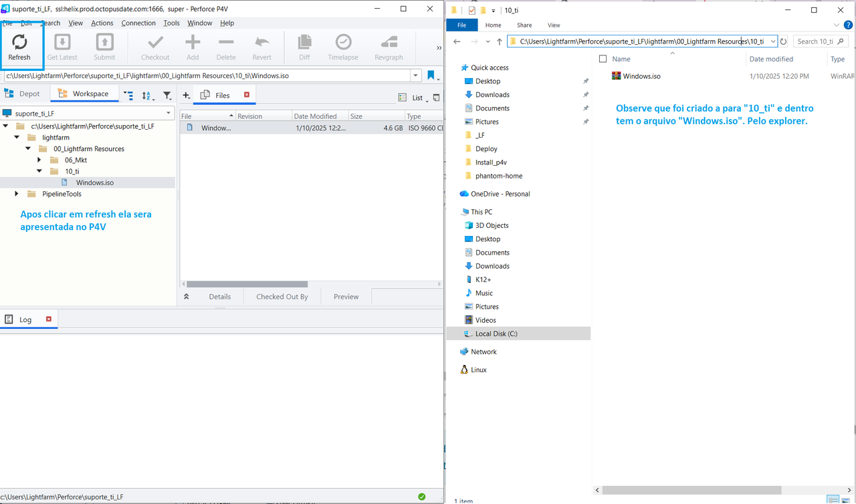Collapse the 00_Lightfarm Resources folder node

coord(29,149)
